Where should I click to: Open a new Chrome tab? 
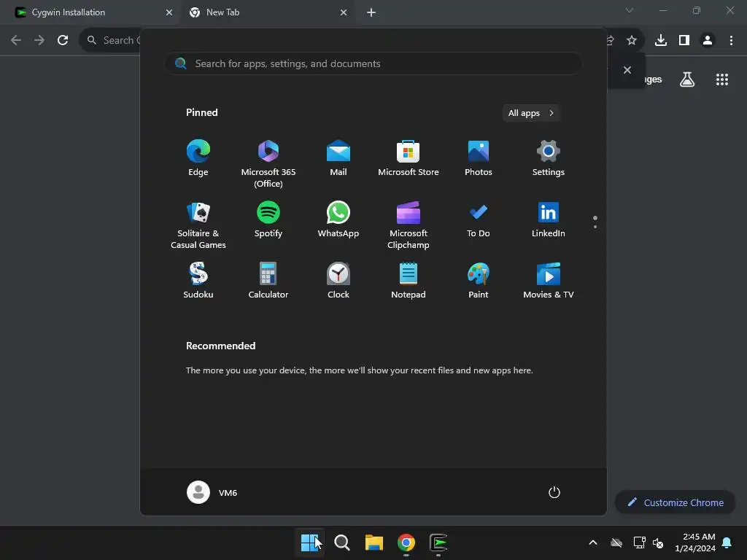tap(371, 12)
